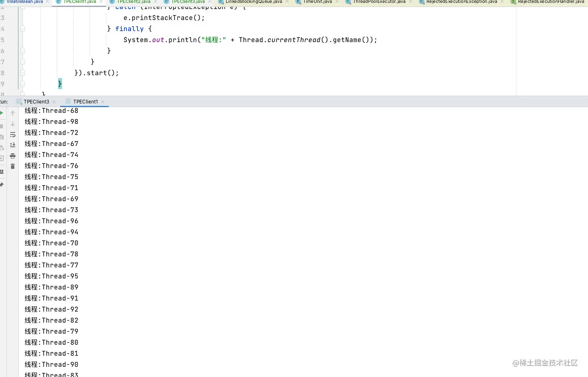Click console line 线程:Thread-92
The width and height of the screenshot is (588, 377).
pos(52,309)
